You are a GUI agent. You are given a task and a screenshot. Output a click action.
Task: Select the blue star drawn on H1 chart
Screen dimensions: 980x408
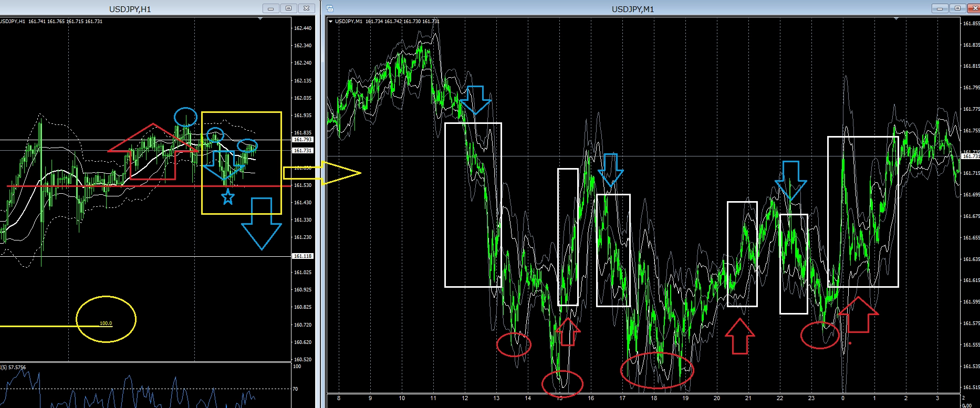(x=227, y=197)
